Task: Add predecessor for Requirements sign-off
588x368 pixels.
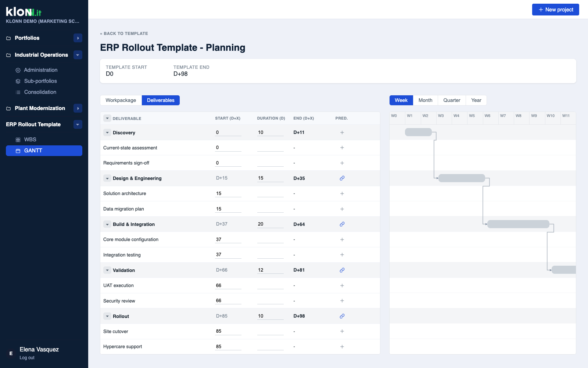Action: 342,163
